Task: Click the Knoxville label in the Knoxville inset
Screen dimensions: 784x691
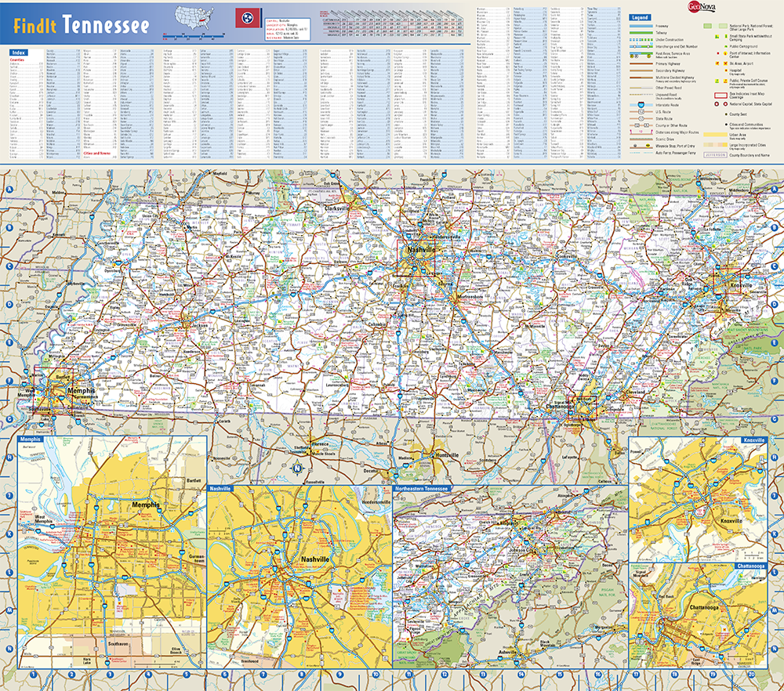Action: point(731,521)
